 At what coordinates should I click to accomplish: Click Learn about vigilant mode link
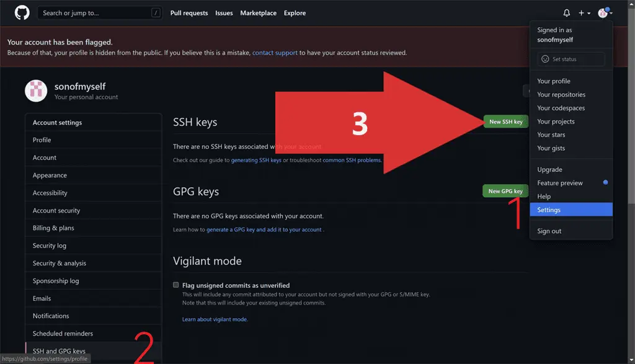215,319
